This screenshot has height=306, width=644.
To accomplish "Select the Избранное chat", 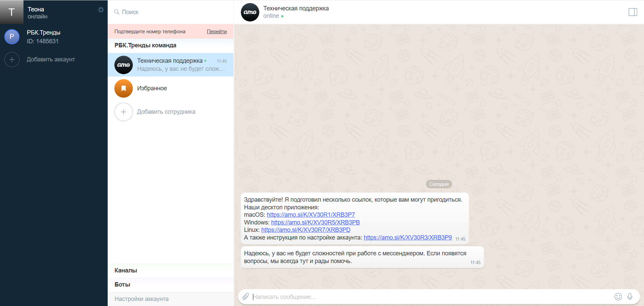I will coord(170,88).
